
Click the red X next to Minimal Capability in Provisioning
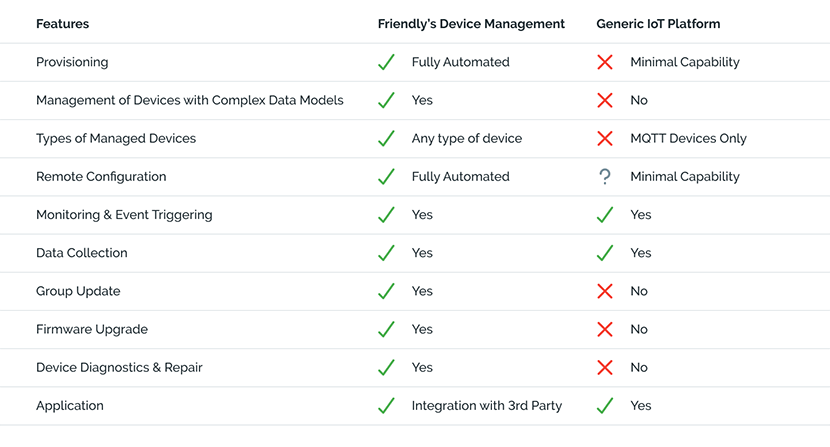605,62
